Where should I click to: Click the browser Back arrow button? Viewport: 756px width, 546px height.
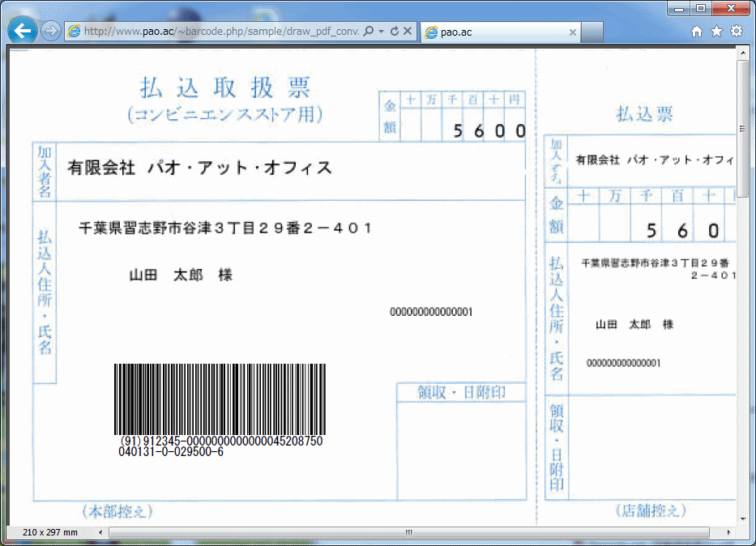[x=22, y=31]
